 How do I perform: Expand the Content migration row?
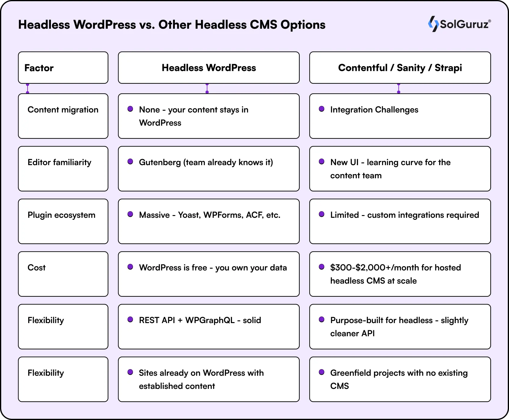tap(63, 116)
